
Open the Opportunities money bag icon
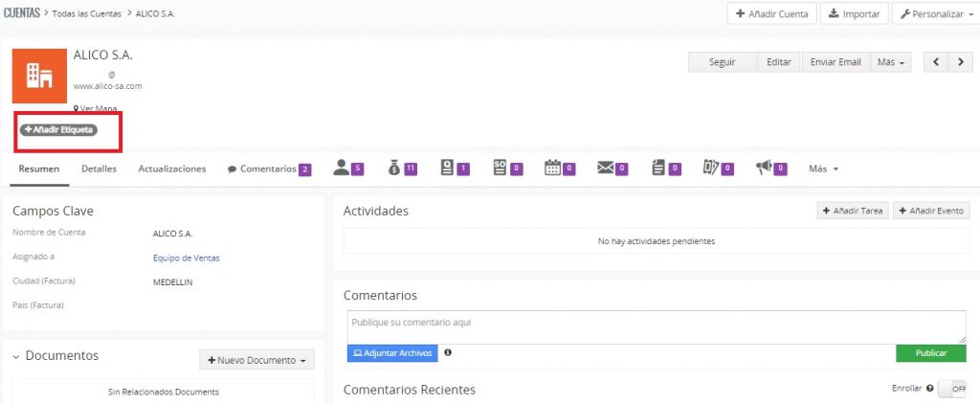(394, 168)
